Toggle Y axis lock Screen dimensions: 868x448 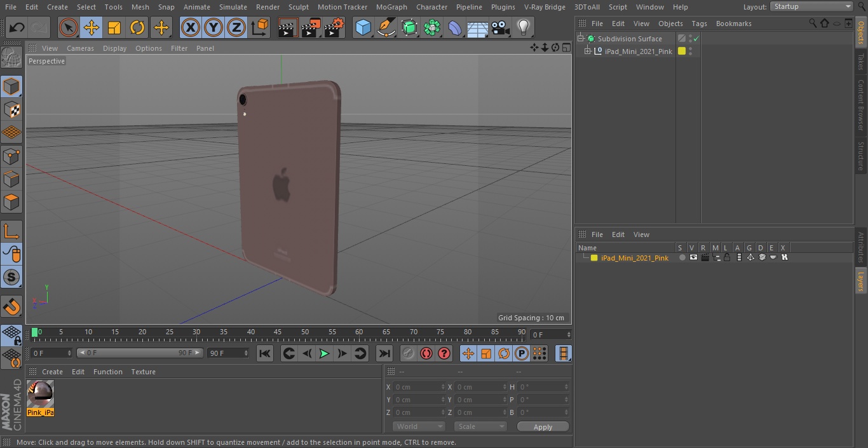pos(214,27)
